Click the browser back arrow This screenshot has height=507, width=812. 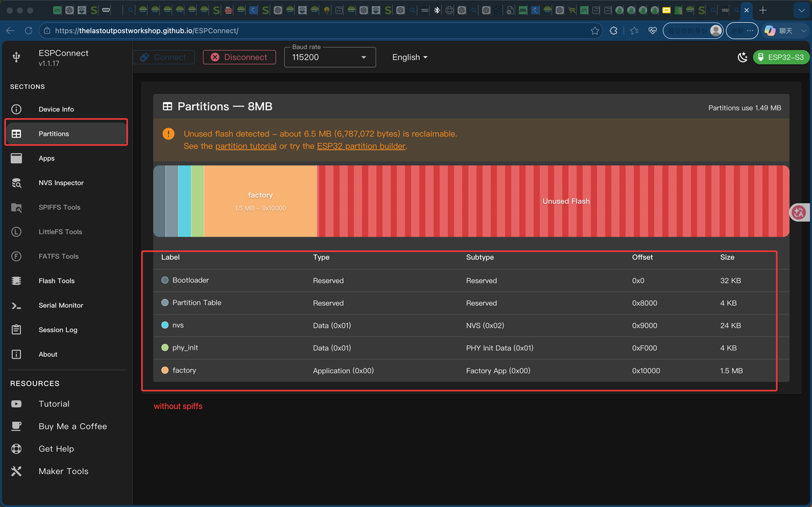point(10,30)
